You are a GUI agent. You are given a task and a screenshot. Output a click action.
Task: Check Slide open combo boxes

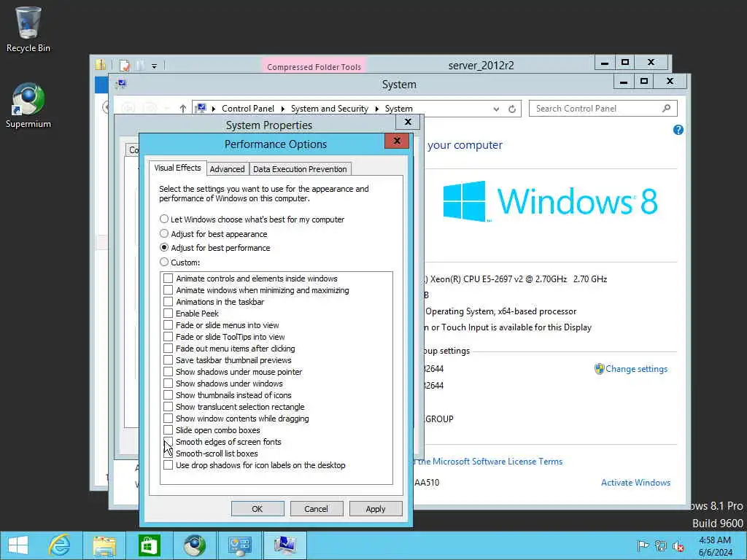[169, 430]
